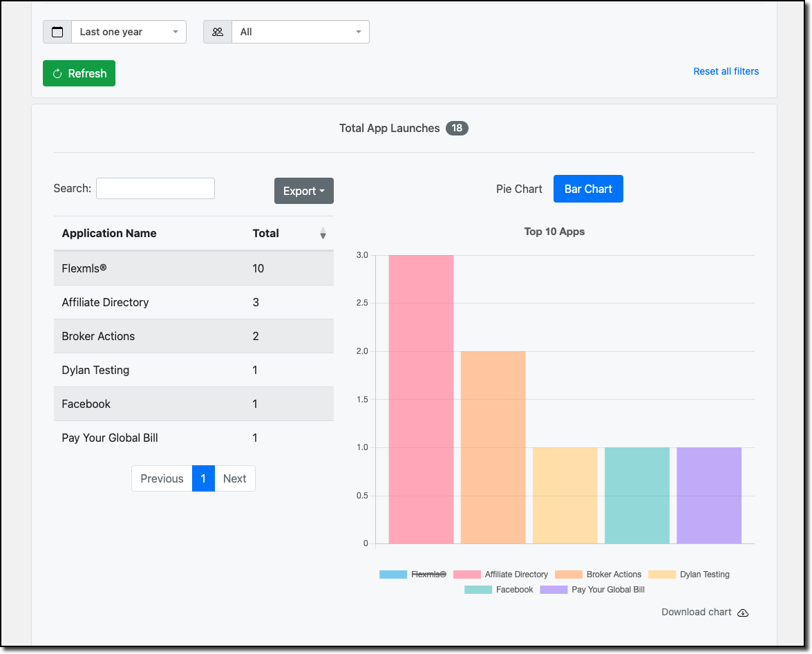This screenshot has height=654, width=812.
Task: Click the teal bar in chart
Action: 637,496
